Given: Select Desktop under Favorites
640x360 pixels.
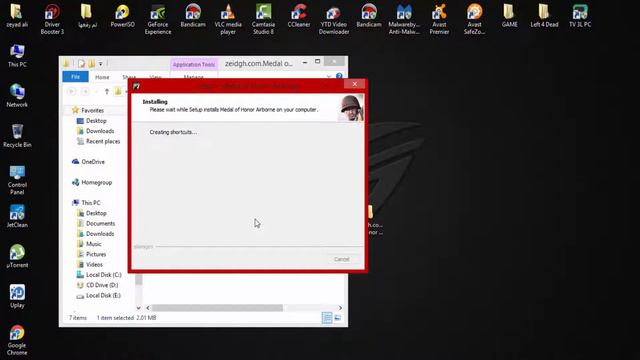Looking at the screenshot, I should point(92,121).
